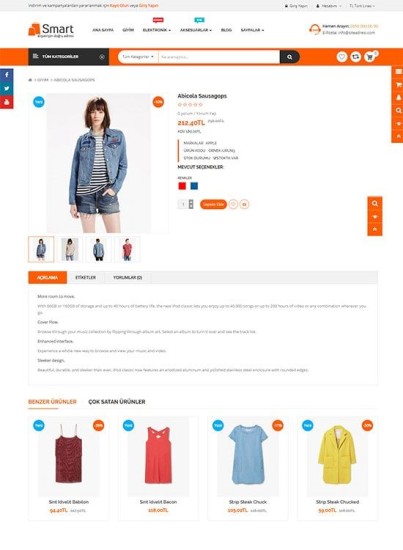Select the red shirt thumbnail image
Image resolution: width=403 pixels, height=550 pixels.
[127, 249]
